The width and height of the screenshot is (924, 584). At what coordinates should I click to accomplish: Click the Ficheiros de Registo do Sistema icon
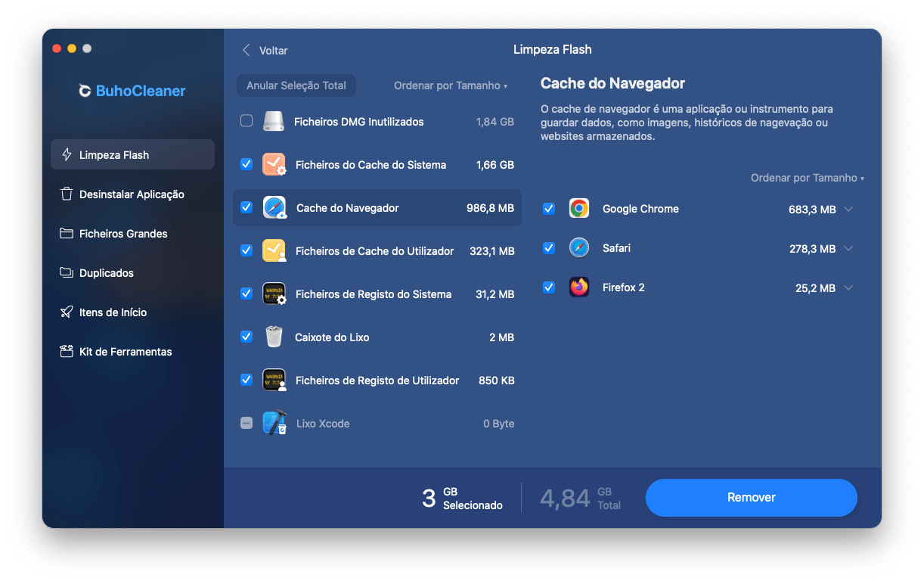coord(274,294)
